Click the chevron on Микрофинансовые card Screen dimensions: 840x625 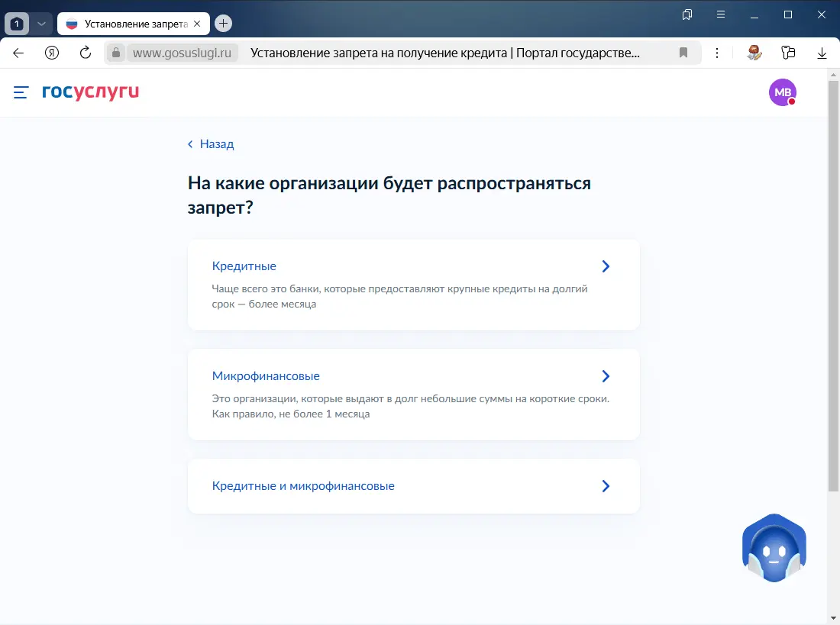point(606,376)
